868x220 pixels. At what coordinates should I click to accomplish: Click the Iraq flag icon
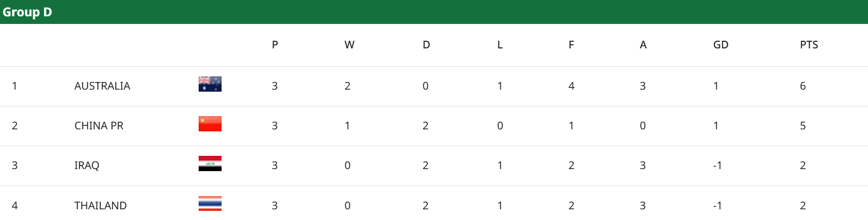[210, 163]
